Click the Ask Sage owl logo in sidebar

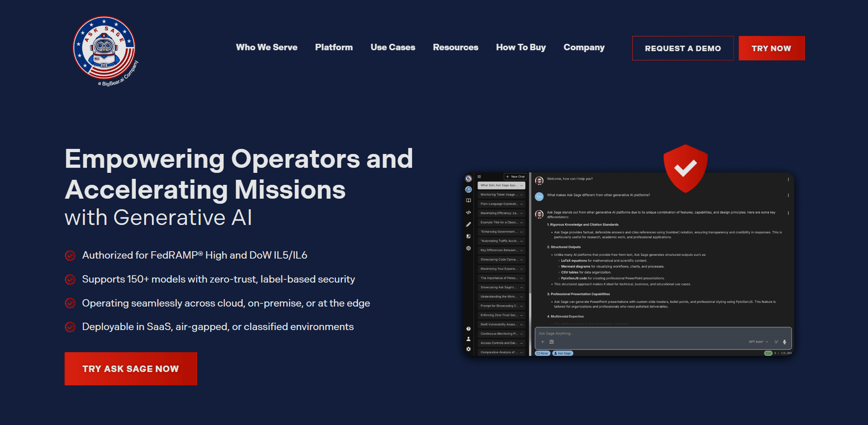[x=468, y=178]
